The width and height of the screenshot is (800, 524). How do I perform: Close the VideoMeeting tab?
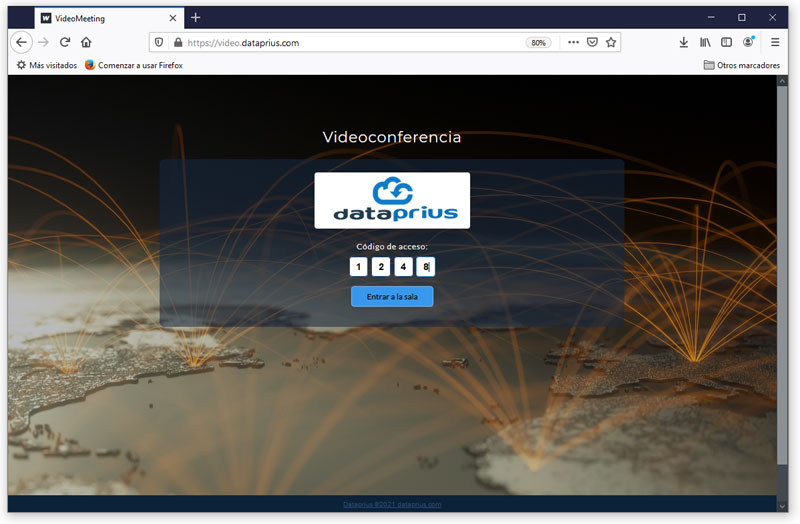click(x=173, y=18)
